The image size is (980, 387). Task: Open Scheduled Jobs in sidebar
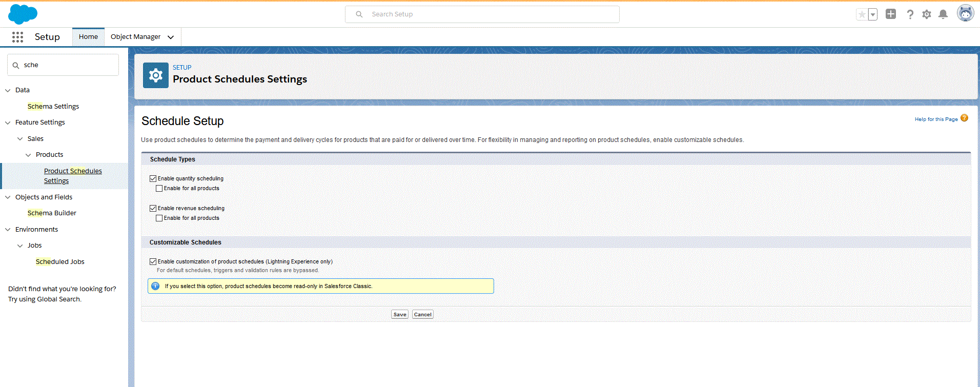click(x=60, y=262)
